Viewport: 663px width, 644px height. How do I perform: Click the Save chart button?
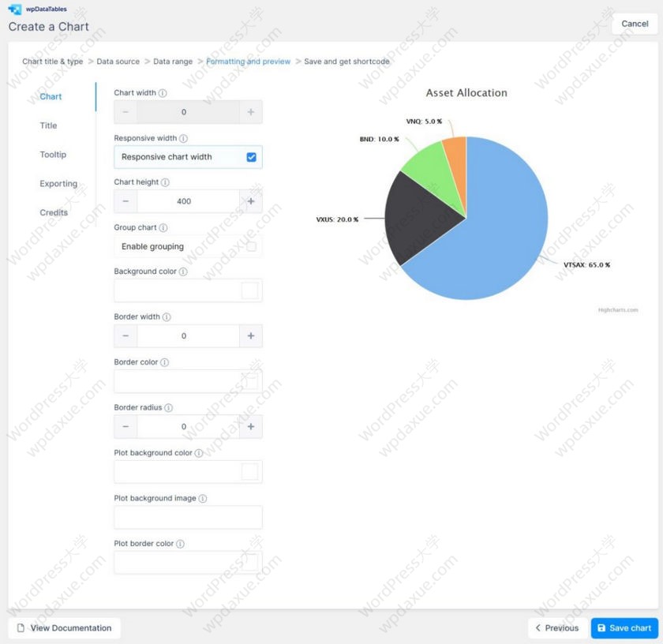pos(624,628)
